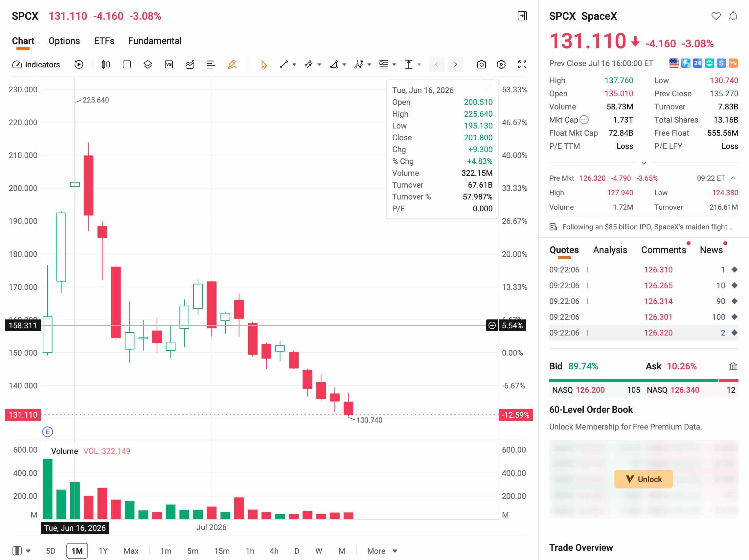
Task: Open the ETFs tab
Action: 104,41
